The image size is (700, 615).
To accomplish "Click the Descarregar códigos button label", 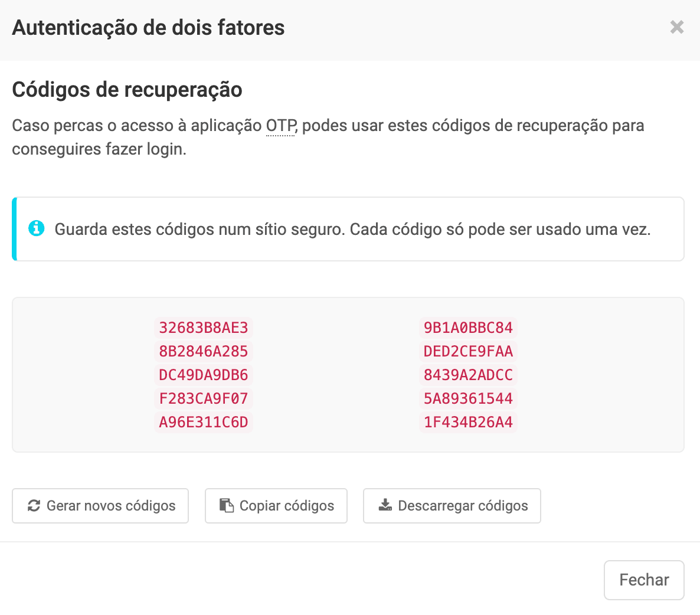I will click(x=463, y=506).
